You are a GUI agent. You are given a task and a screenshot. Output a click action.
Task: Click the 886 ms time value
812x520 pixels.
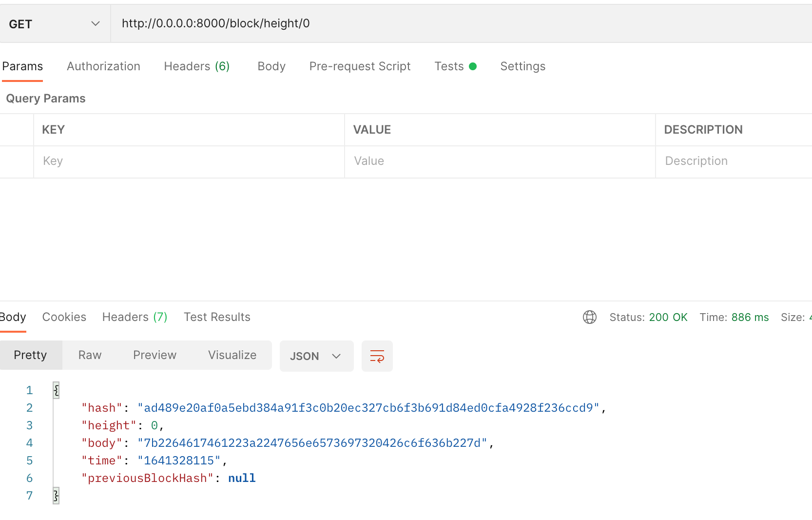pos(750,317)
